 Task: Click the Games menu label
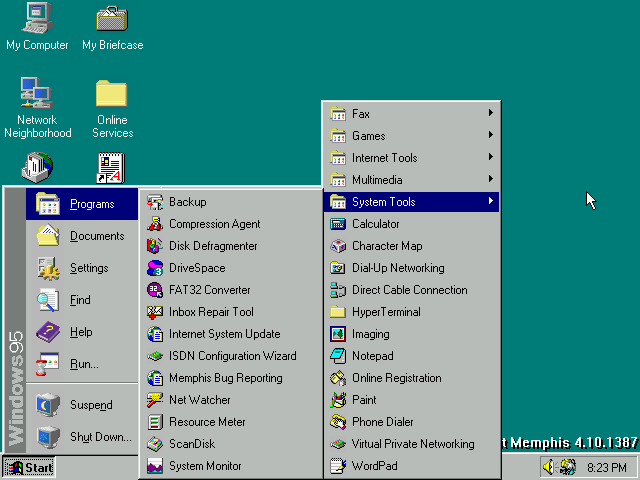[369, 136]
